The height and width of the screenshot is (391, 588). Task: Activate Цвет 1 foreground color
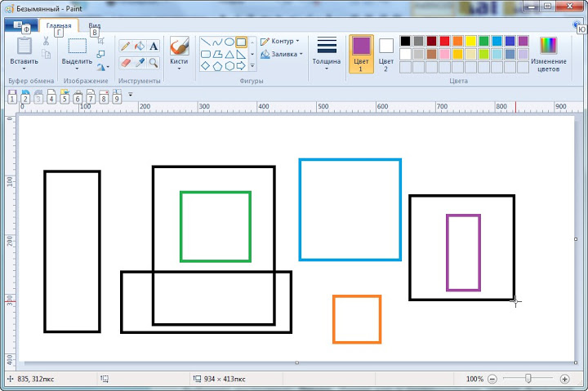coord(361,54)
